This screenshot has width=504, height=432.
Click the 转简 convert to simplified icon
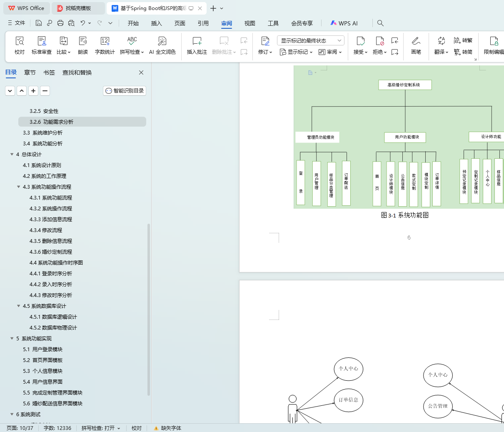coord(463,52)
